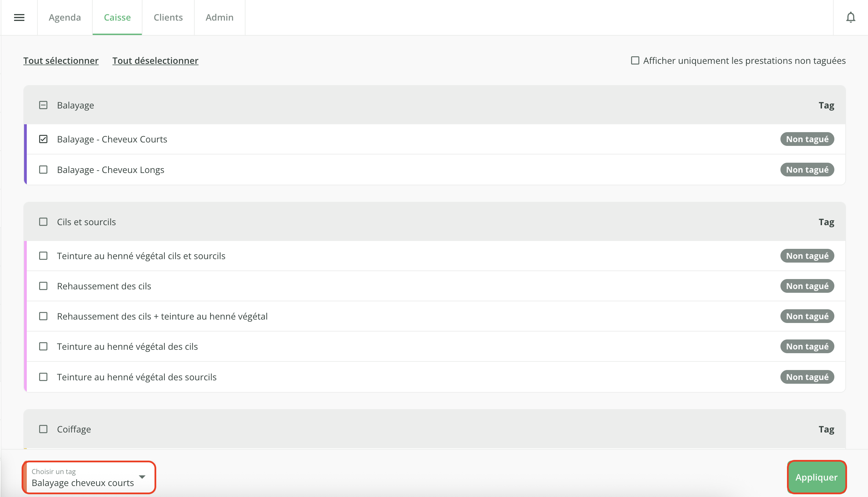Check Teinture au henné végétal des sourcils
The height and width of the screenshot is (497, 868).
tap(43, 377)
